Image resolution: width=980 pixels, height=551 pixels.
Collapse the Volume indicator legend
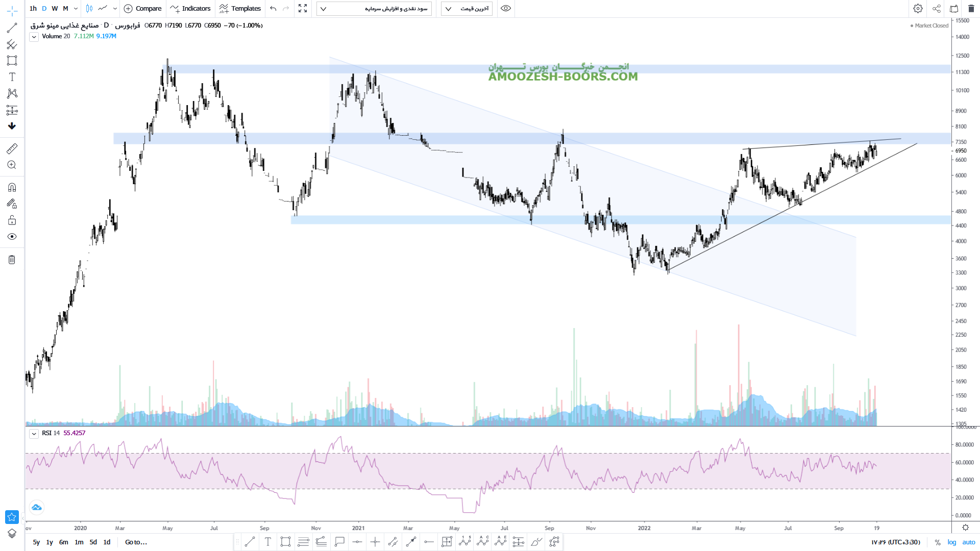[34, 37]
